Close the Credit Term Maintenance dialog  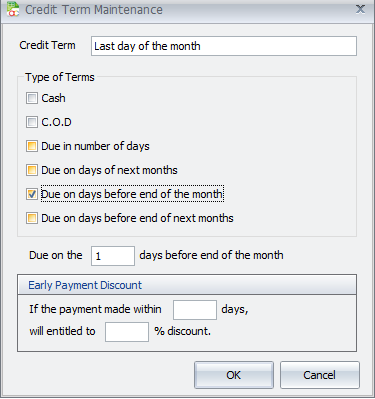360,9
